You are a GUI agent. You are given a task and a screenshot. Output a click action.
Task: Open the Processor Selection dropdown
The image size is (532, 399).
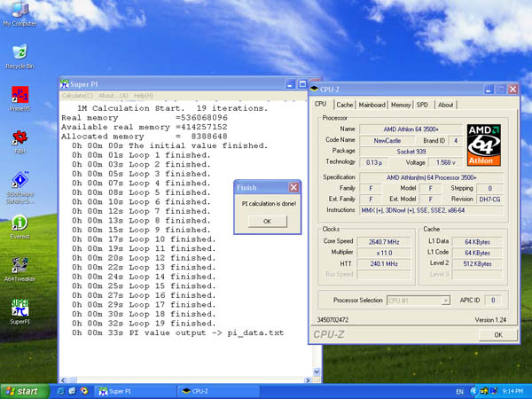coord(419,301)
